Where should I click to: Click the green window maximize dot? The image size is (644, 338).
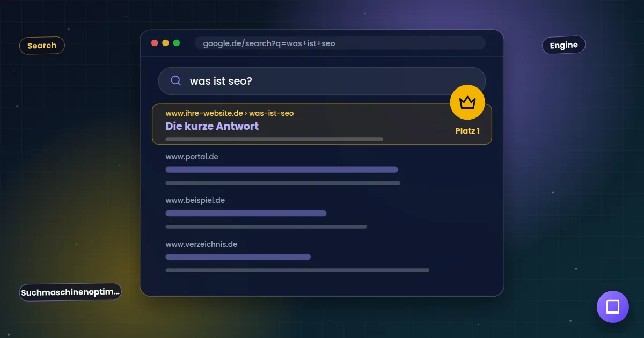pos(176,43)
